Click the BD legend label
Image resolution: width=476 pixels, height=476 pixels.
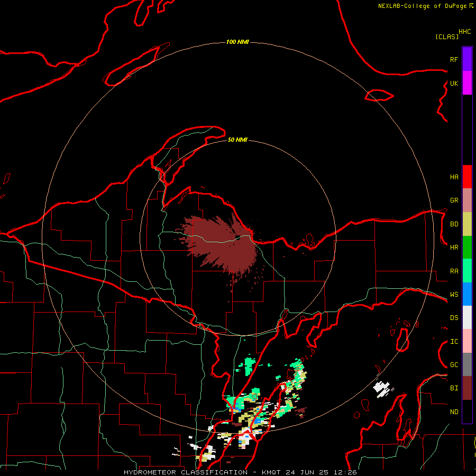pyautogui.click(x=454, y=224)
